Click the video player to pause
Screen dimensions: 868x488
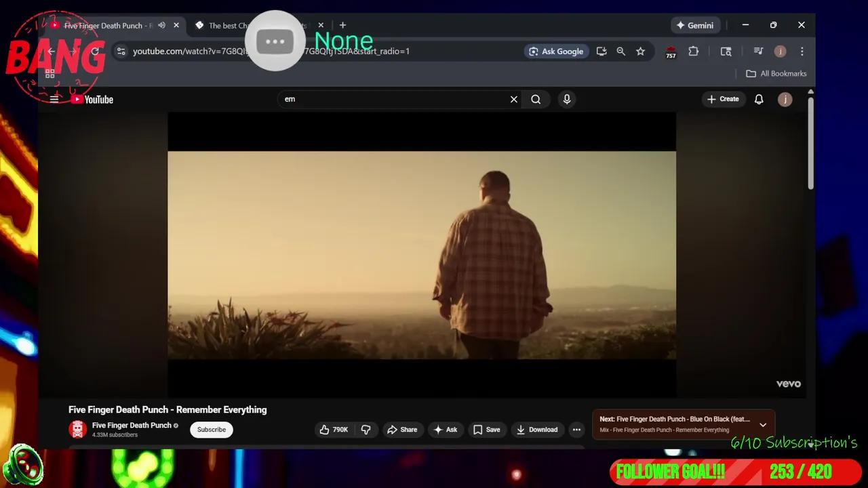422,255
